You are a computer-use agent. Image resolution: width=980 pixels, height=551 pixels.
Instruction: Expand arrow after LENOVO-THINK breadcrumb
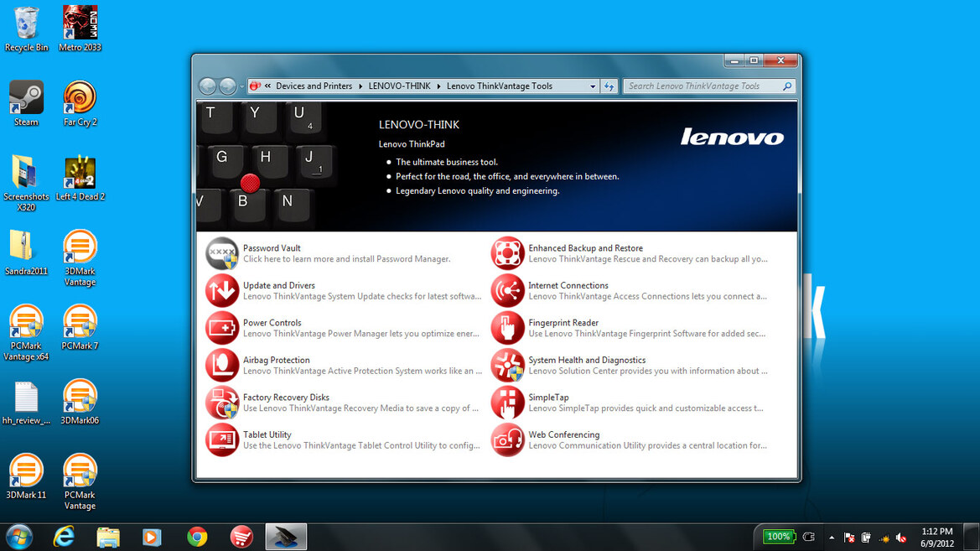click(x=438, y=86)
